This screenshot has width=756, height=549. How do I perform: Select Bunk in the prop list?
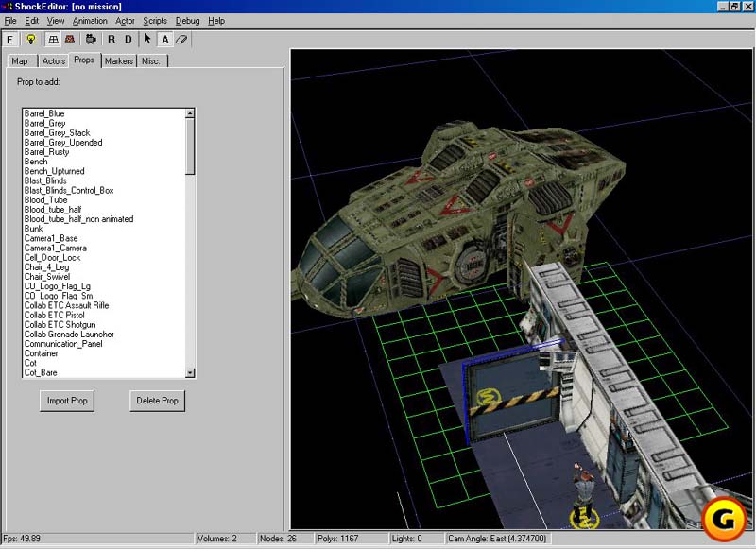coord(34,229)
